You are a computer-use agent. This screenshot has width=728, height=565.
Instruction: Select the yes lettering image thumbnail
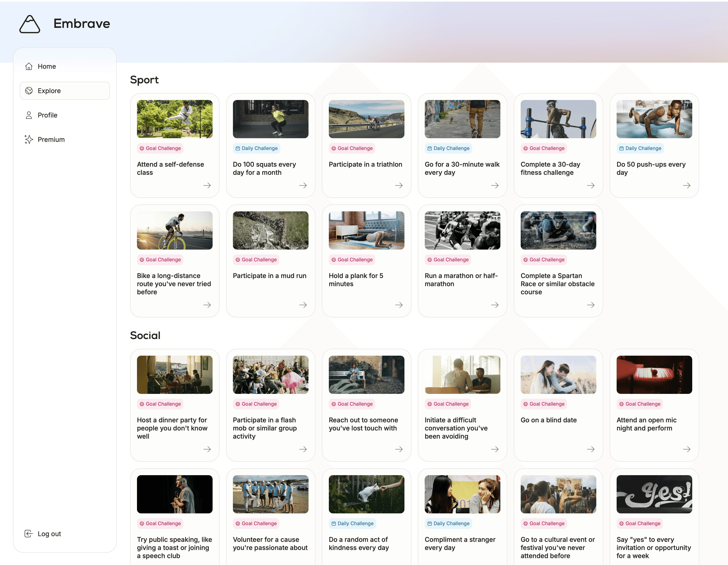pos(654,494)
